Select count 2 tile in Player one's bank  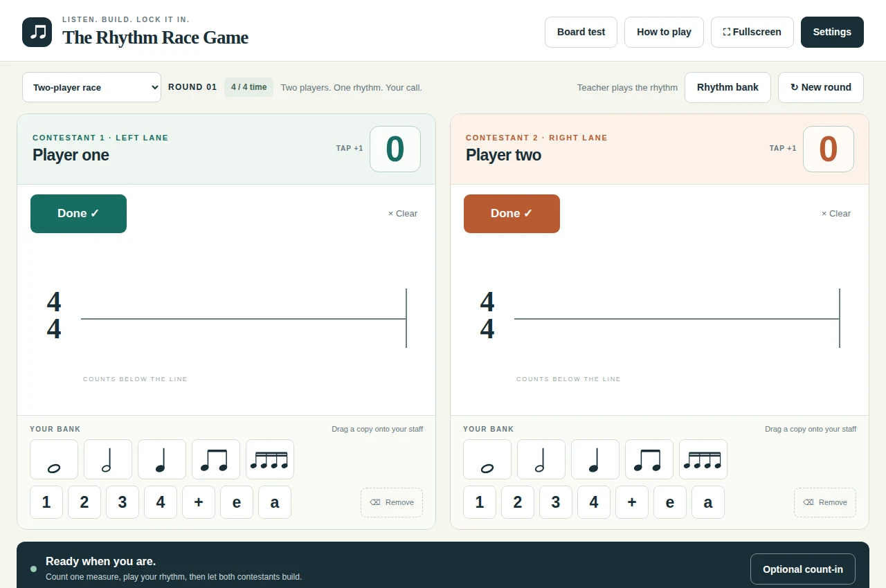tap(84, 502)
